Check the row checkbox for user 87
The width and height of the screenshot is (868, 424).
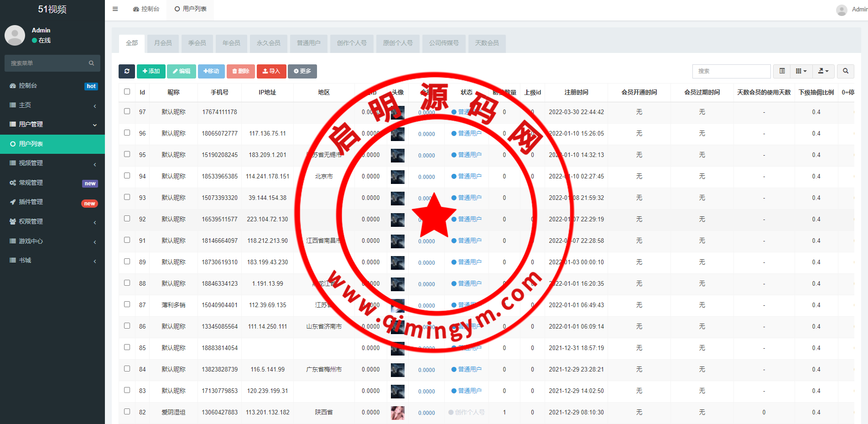pyautogui.click(x=127, y=304)
